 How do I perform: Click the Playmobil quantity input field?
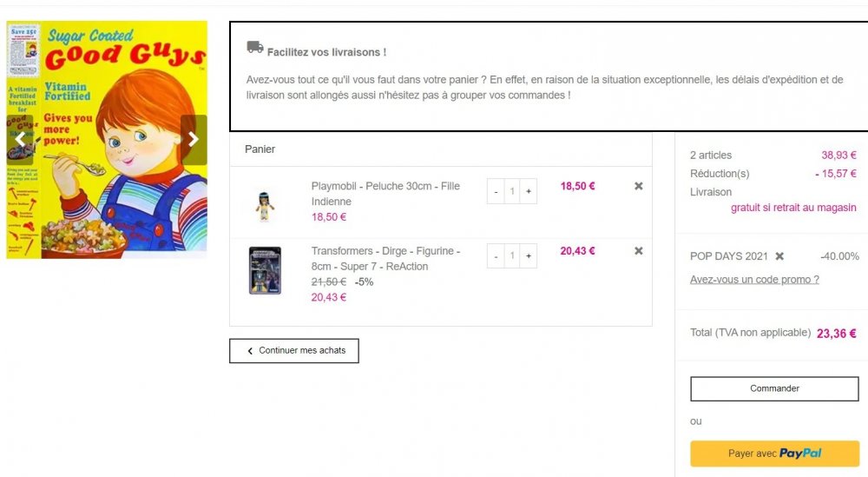pos(512,191)
